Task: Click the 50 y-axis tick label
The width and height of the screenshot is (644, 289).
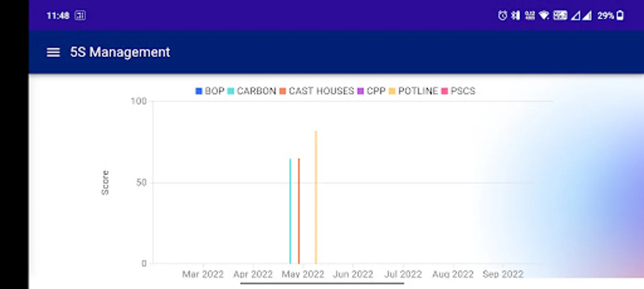Action: coord(141,183)
